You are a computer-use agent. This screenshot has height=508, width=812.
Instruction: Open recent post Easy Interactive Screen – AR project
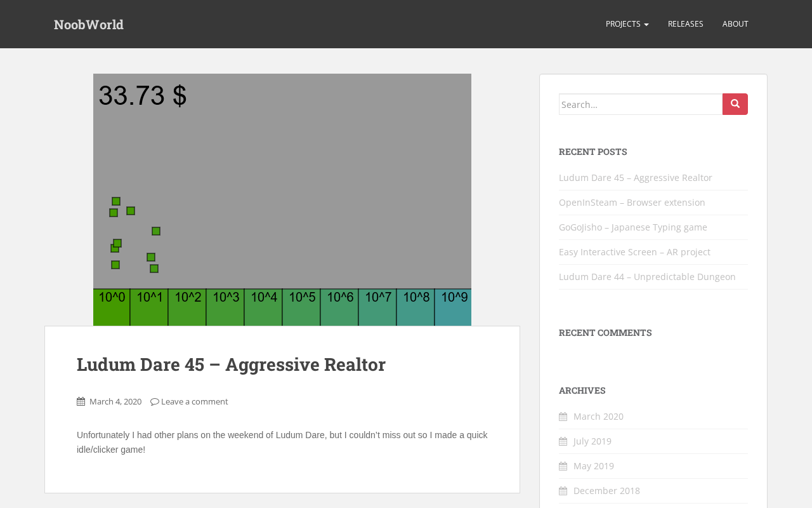tap(634, 252)
